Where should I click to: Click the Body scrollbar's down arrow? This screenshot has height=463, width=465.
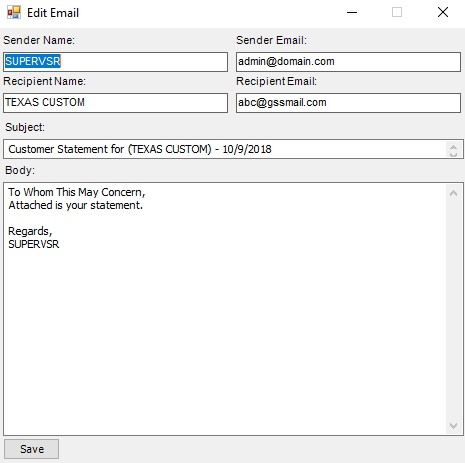(453, 426)
